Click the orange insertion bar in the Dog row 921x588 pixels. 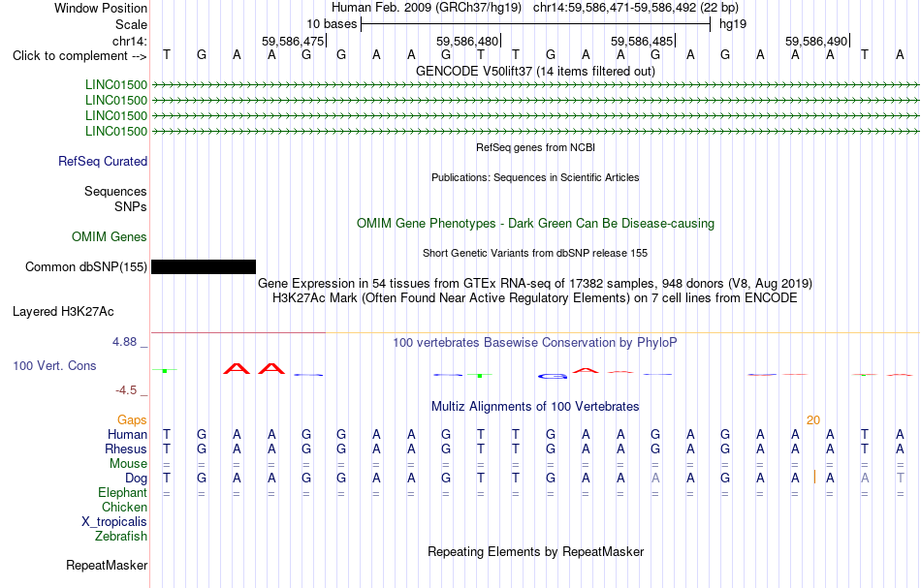pyautogui.click(x=814, y=478)
